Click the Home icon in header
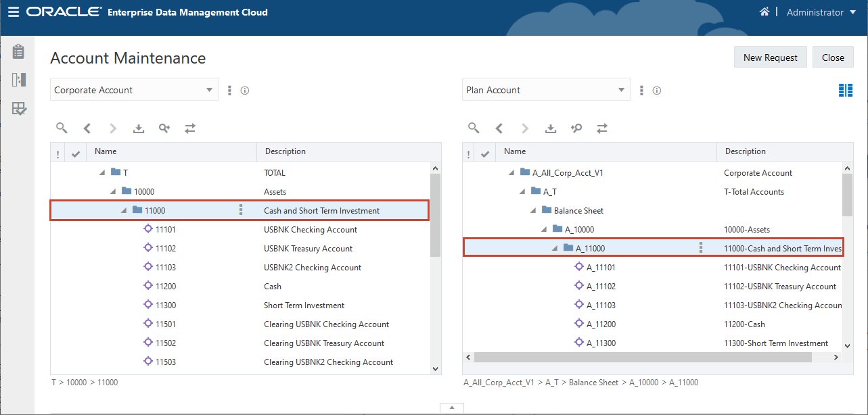Screen dimensions: 868x415 764,12
